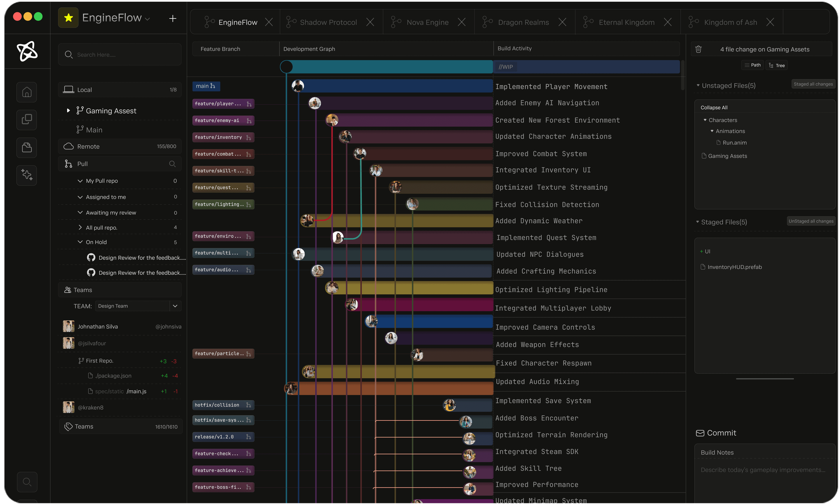Click avatar on Implemented Player Movement commit

298,86
